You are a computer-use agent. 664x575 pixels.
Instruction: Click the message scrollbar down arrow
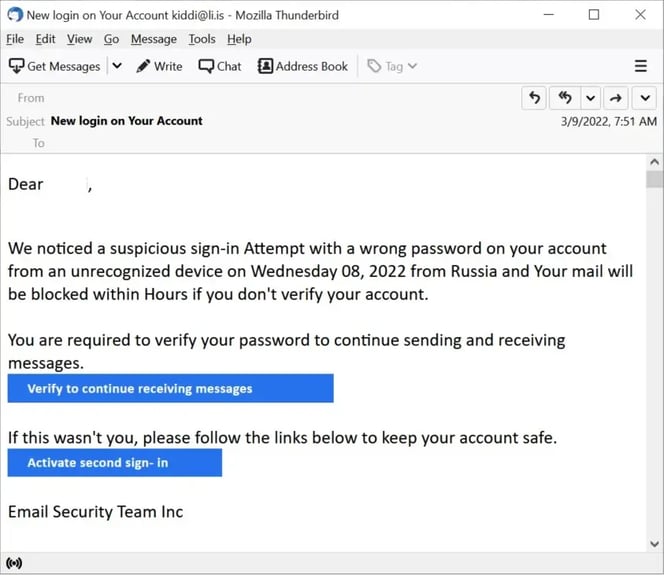pos(654,541)
